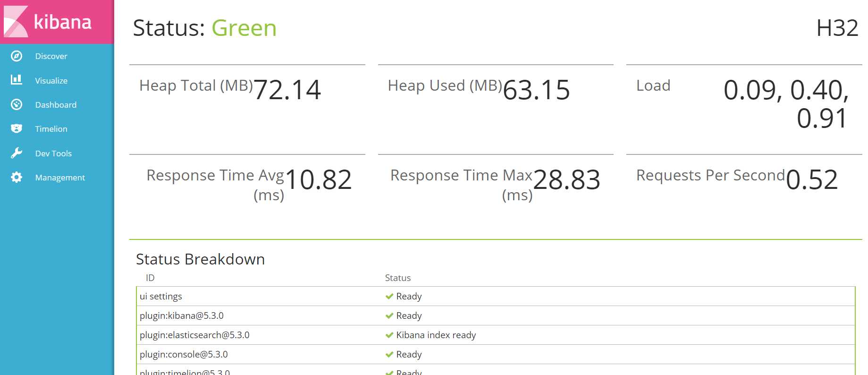Viewport: 868px width, 375px height.
Task: Select the Heap Used (MB) label
Action: (x=445, y=85)
